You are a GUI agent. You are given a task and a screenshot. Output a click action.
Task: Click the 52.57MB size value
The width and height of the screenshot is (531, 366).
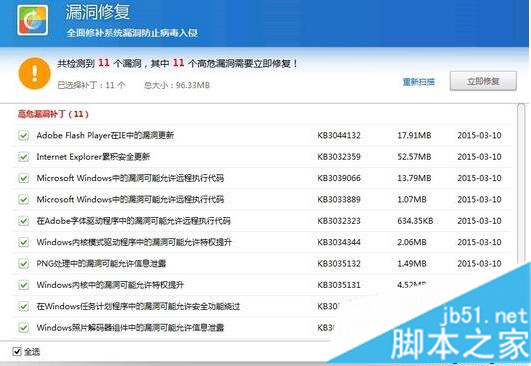click(x=414, y=157)
